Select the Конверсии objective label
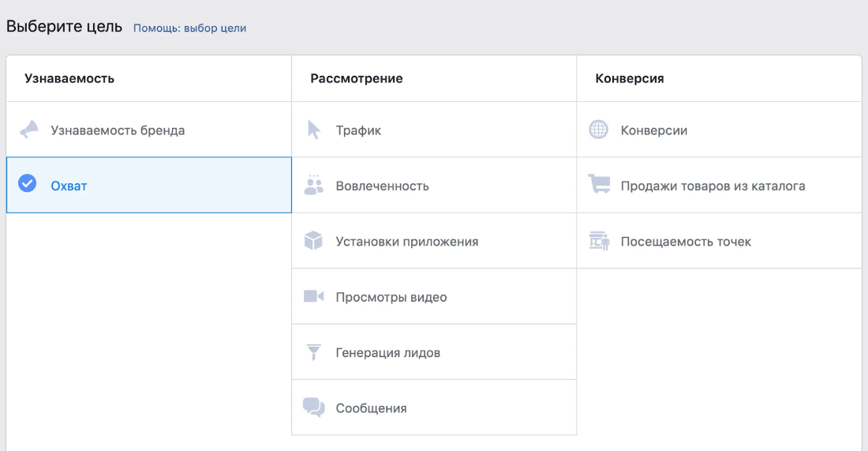This screenshot has width=868, height=451. pyautogui.click(x=654, y=130)
